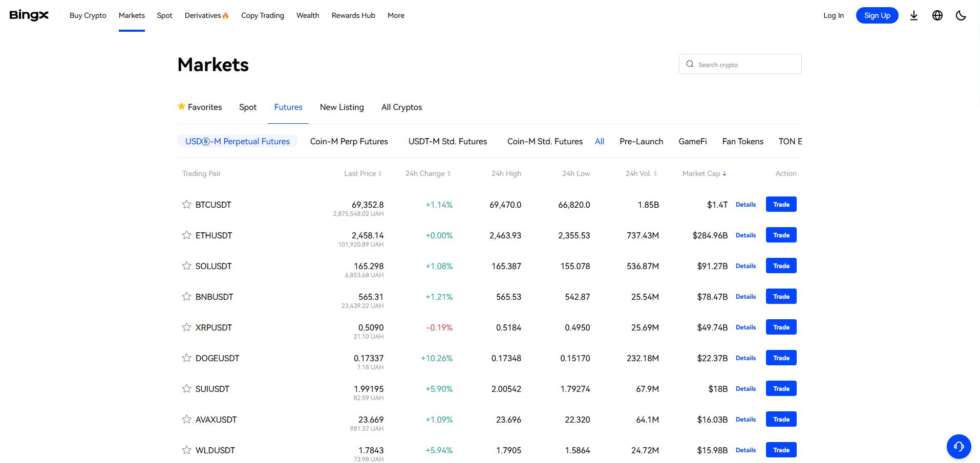This screenshot has height=463, width=980.
Task: Favorite AVAXUSDT with star
Action: click(x=186, y=419)
